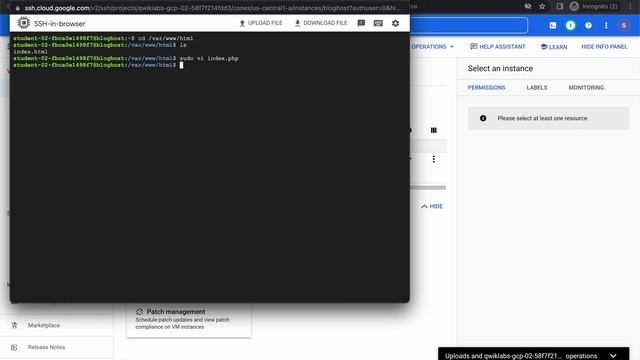Activate Cloud Shell icon in console header
The width and height of the screenshot is (640, 360).
553,25
